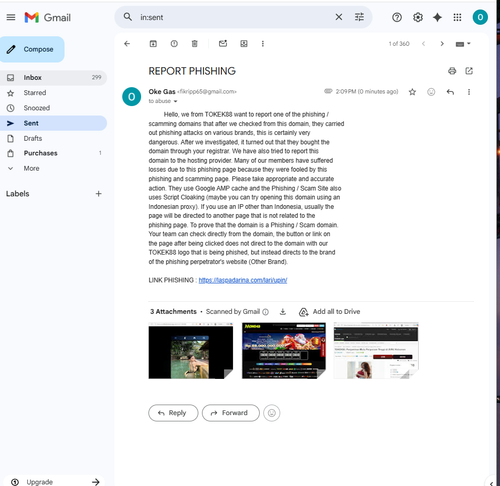The width and height of the screenshot is (500, 486).
Task: Open third attachment webpage screenshot
Action: point(376,350)
